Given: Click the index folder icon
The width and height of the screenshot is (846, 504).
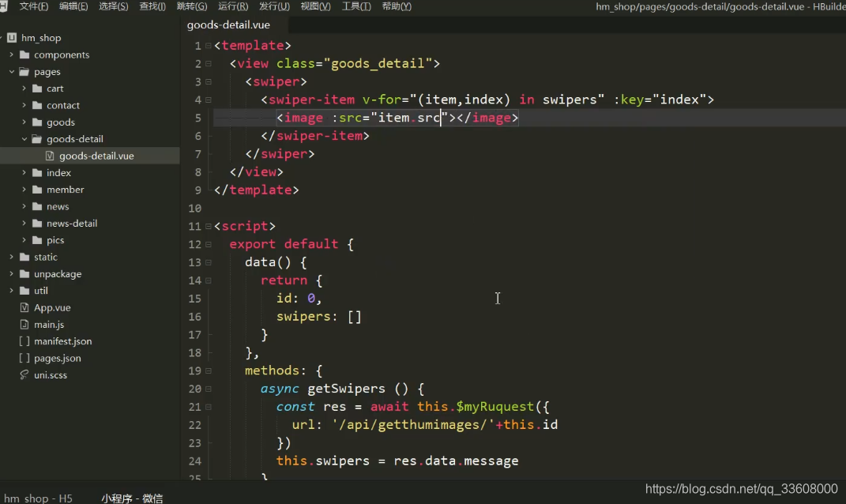Looking at the screenshot, I should tap(36, 173).
